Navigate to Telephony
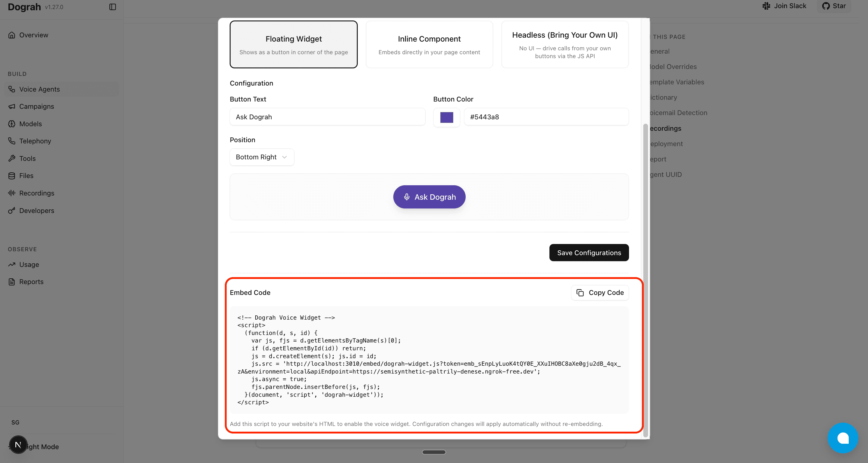Screen dimensions: 868x463 point(62,141)
